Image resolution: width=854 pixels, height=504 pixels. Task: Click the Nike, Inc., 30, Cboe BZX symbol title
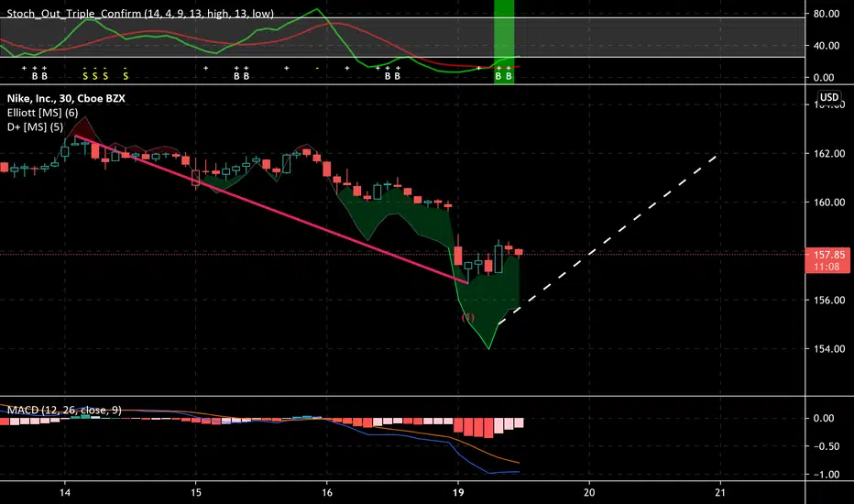[x=66, y=99]
